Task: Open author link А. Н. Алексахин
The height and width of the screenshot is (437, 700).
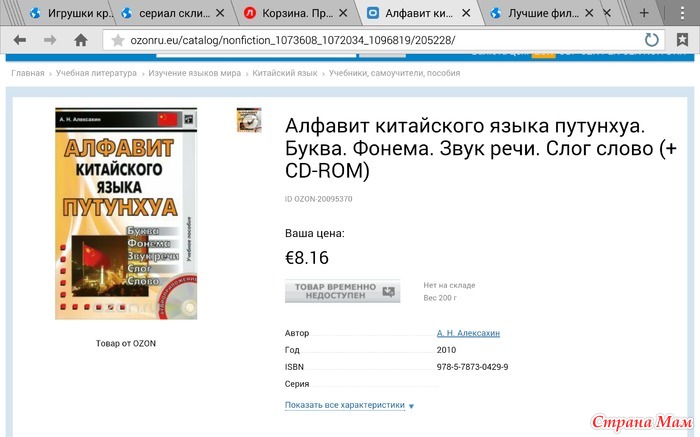Action: pyautogui.click(x=468, y=333)
